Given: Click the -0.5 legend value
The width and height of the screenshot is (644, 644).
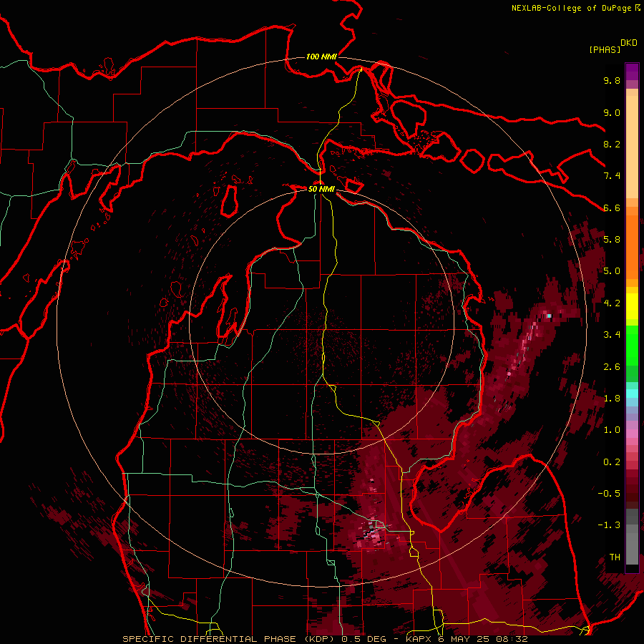Looking at the screenshot, I should point(609,494).
